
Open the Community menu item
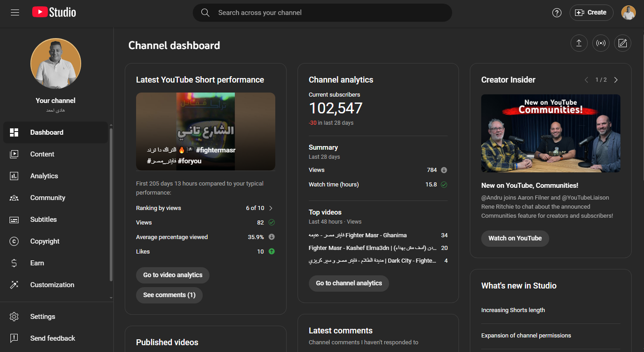coord(55,198)
